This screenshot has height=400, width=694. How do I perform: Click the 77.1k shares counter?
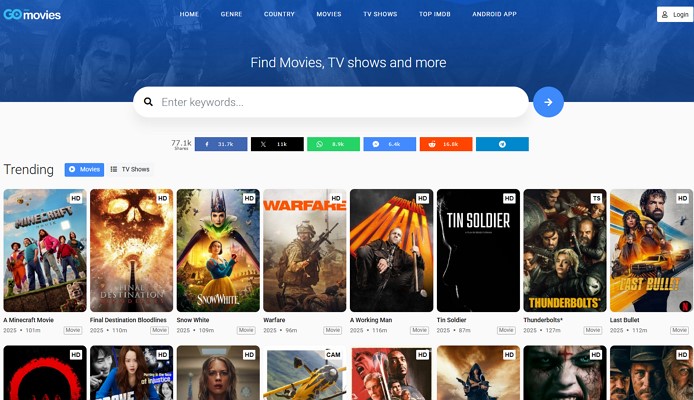[x=181, y=144]
